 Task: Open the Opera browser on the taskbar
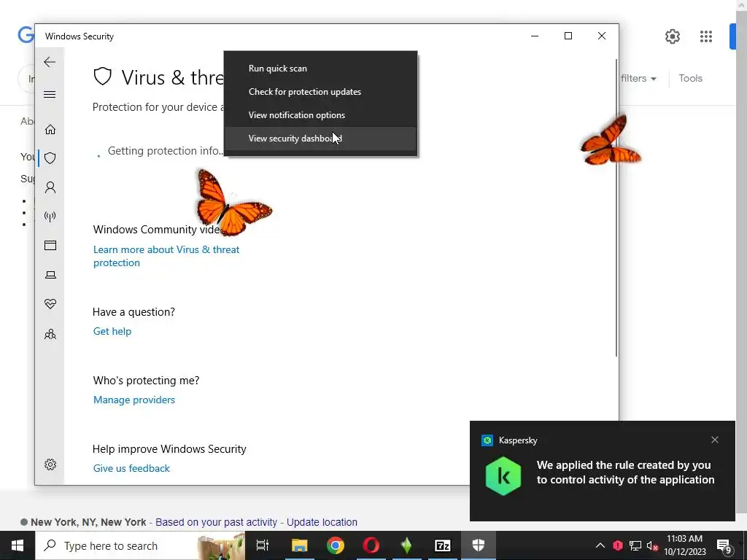click(371, 545)
